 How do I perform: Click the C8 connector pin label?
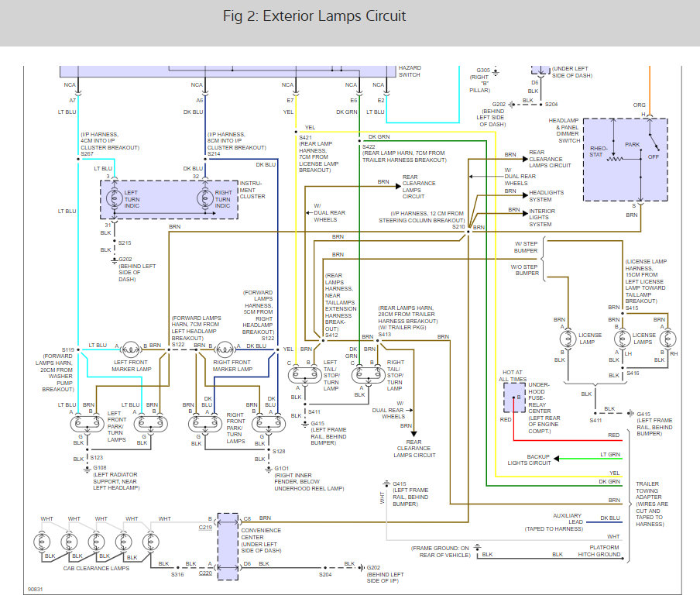pos(247,518)
